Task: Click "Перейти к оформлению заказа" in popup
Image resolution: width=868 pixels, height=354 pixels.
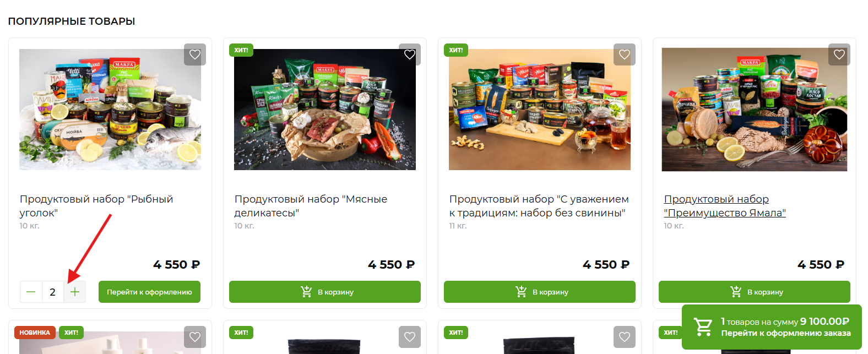Action: pyautogui.click(x=786, y=333)
